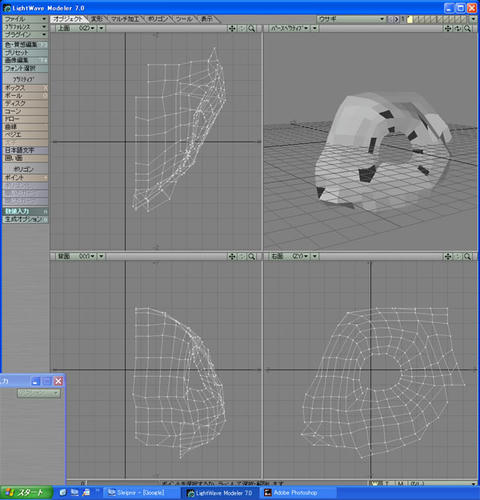This screenshot has height=500, width=480.
Task: Open the 上面 view type dropdown
Action: 76,29
